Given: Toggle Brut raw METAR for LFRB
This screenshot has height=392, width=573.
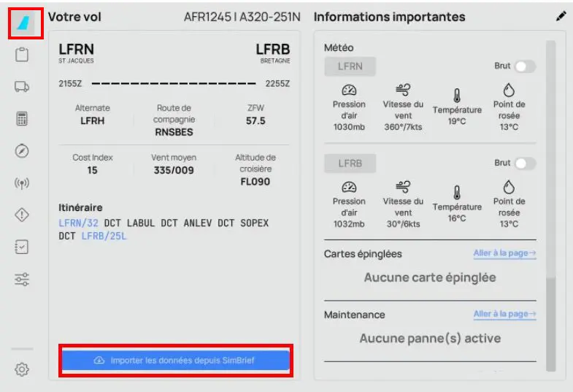Looking at the screenshot, I should 525,164.
